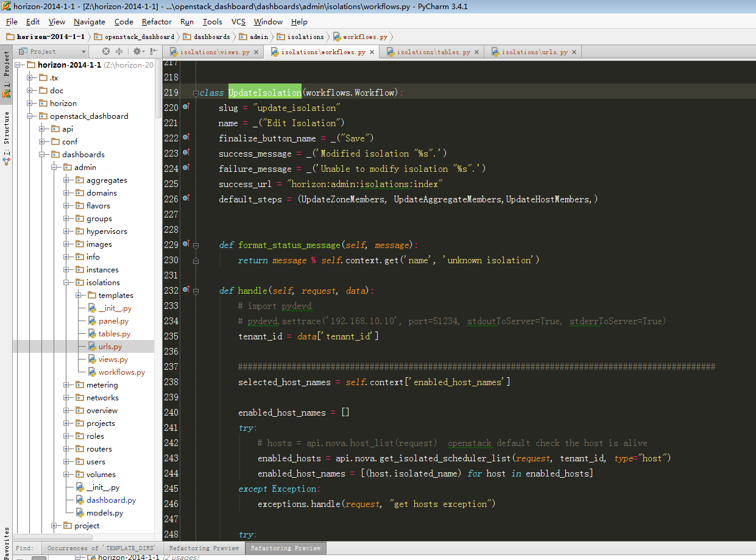The height and width of the screenshot is (560, 756).
Task: Click override gutter icon on line 229
Action: point(186,244)
